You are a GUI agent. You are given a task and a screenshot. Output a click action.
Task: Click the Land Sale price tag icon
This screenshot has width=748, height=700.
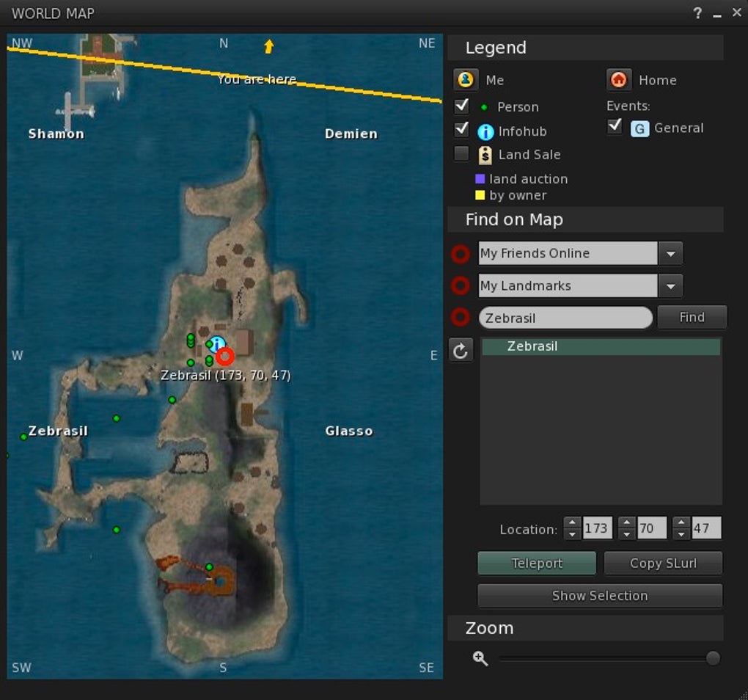pos(485,155)
